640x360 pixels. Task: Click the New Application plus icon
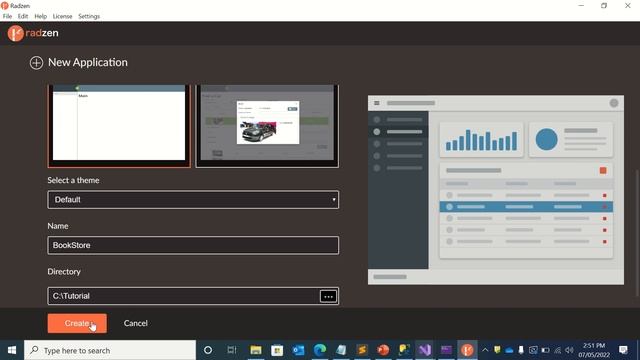[x=36, y=63]
